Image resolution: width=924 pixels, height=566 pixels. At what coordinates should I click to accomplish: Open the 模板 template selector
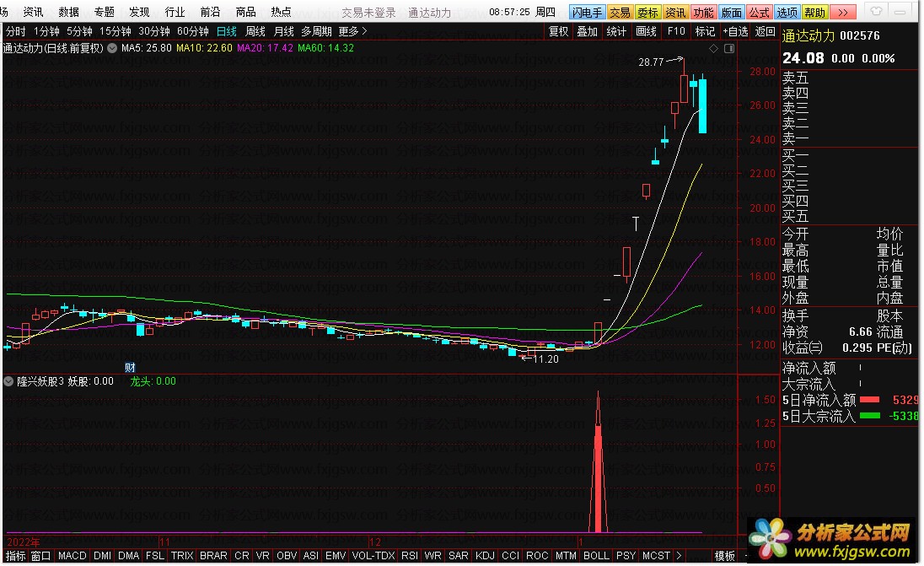(725, 555)
